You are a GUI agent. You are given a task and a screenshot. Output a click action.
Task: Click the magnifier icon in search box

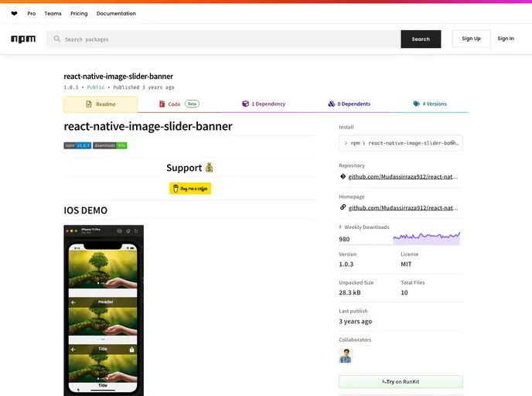57,39
